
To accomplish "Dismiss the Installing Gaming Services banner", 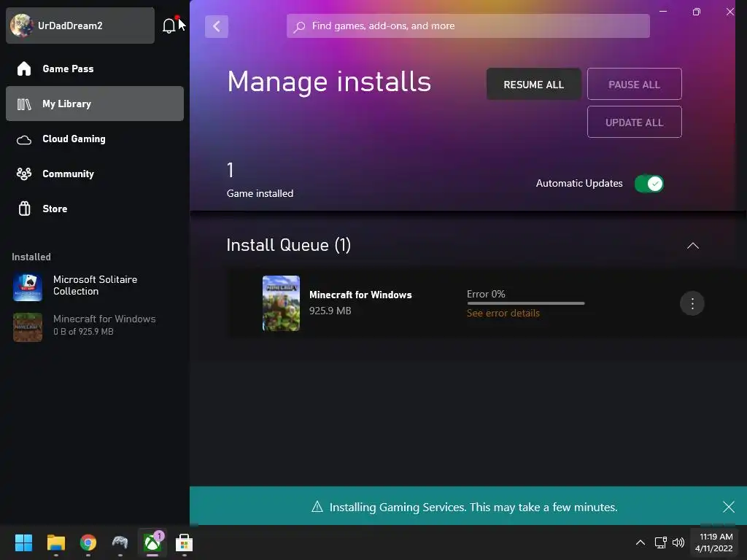I will point(729,507).
